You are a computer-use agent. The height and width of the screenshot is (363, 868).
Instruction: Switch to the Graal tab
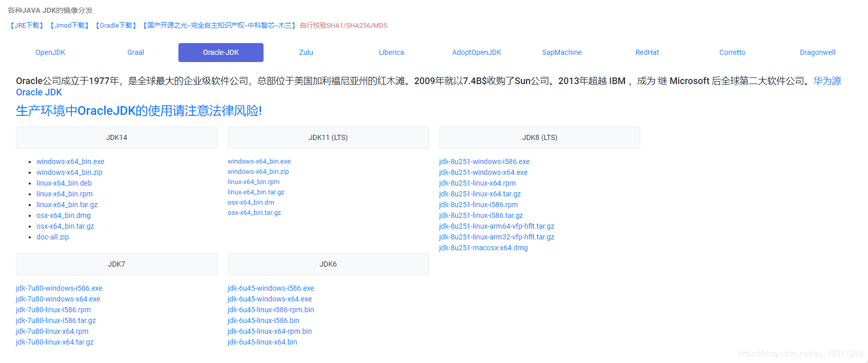point(135,52)
